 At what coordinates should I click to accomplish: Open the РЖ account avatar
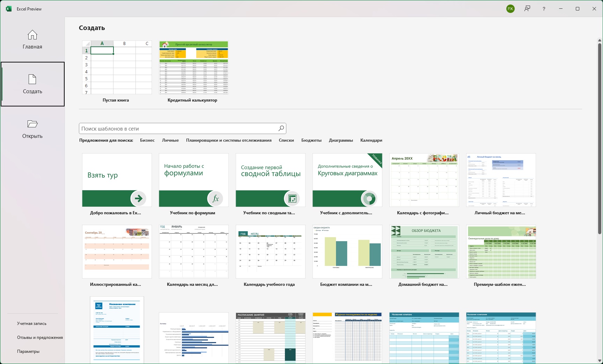pos(510,9)
